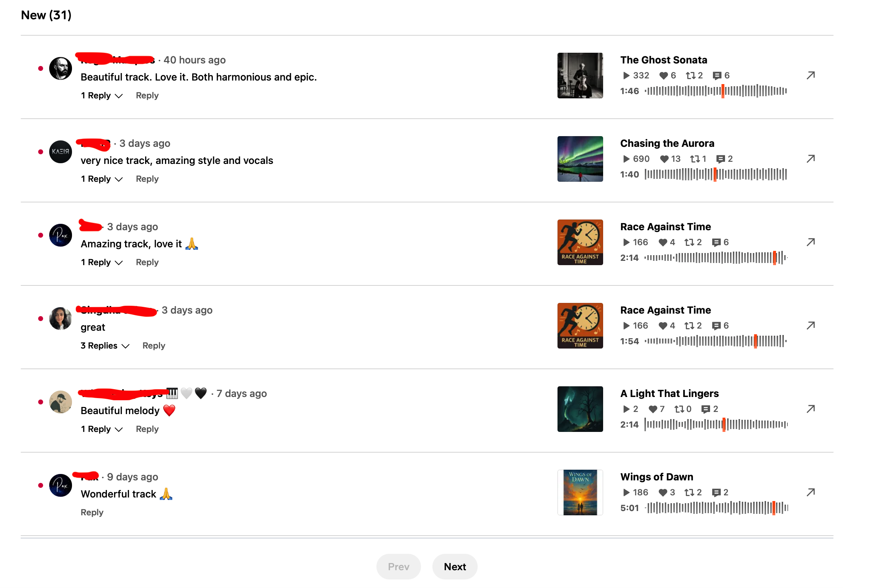Open KAEIR commenter avatar

pos(60,151)
